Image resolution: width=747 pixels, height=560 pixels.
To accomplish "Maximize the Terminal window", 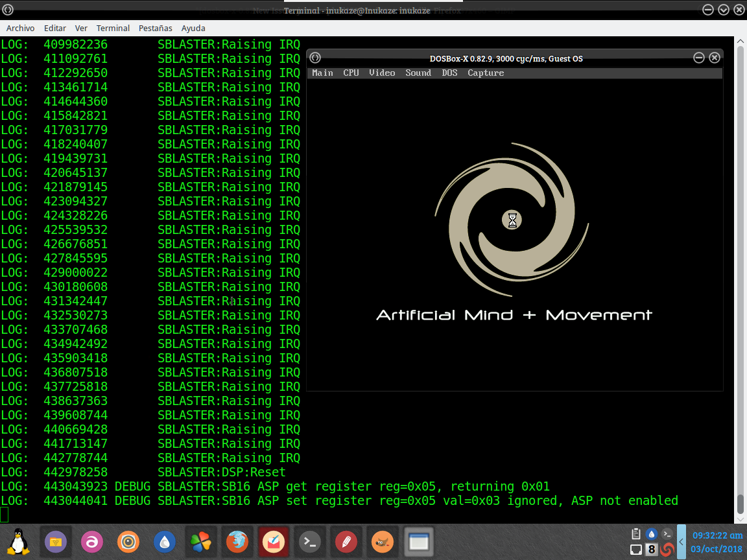I will (x=724, y=10).
